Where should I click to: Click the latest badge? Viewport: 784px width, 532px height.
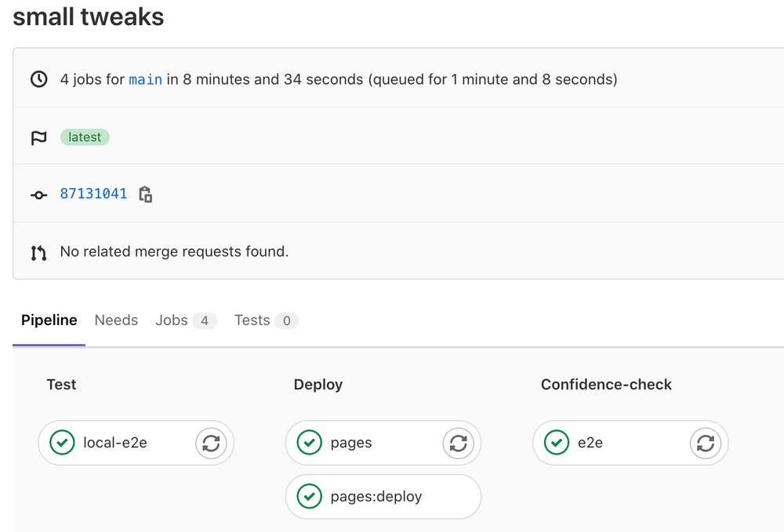point(85,138)
